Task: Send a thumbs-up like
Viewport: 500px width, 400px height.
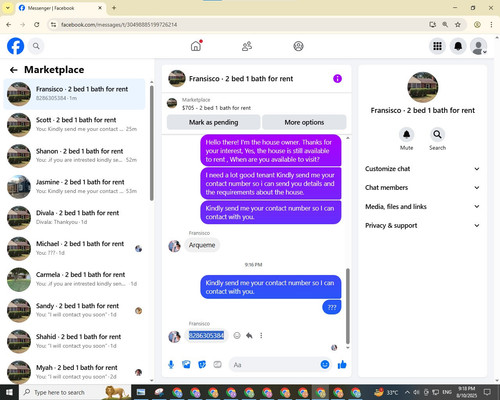Action: (342, 365)
